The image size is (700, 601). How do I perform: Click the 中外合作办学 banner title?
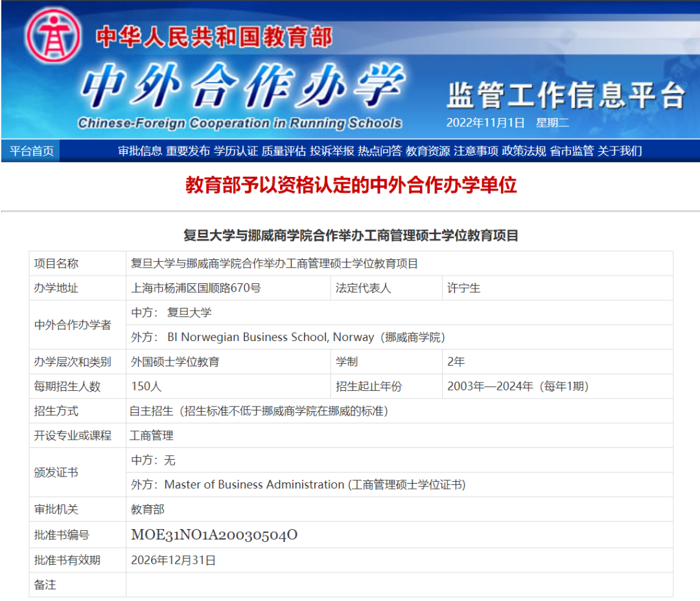coord(243,86)
